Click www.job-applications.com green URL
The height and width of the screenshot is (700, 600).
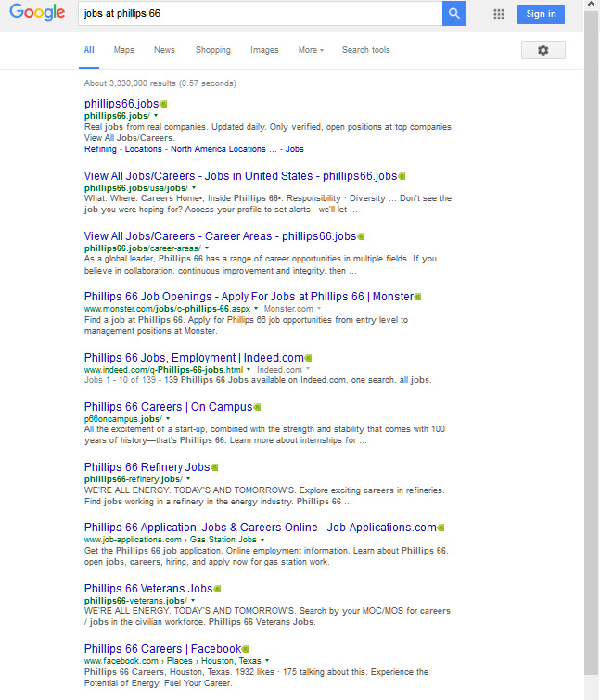click(x=133, y=540)
